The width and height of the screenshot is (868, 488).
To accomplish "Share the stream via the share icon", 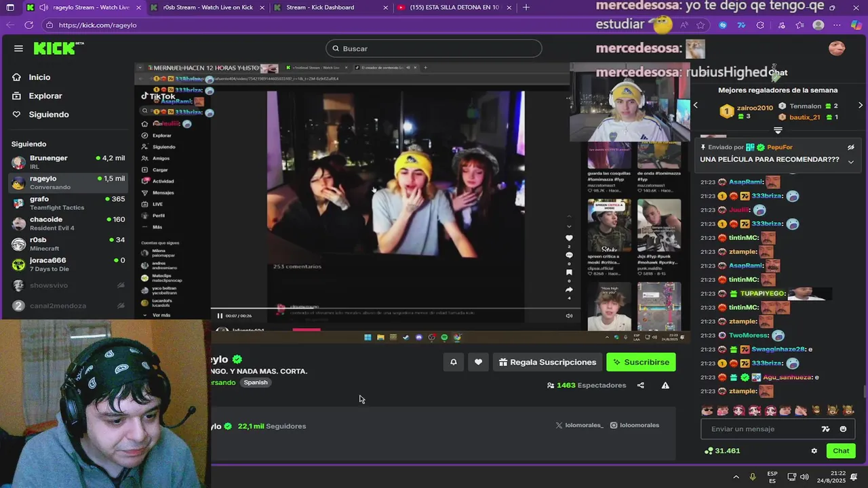I will (x=640, y=385).
